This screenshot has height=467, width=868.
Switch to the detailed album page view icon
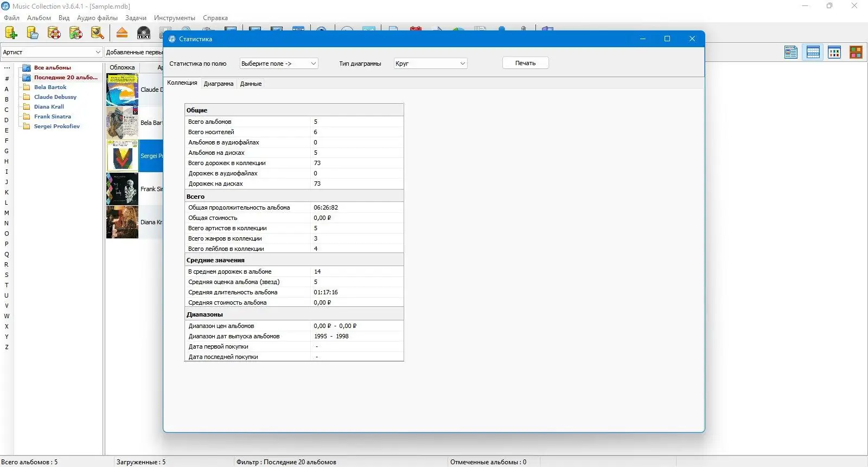click(791, 52)
